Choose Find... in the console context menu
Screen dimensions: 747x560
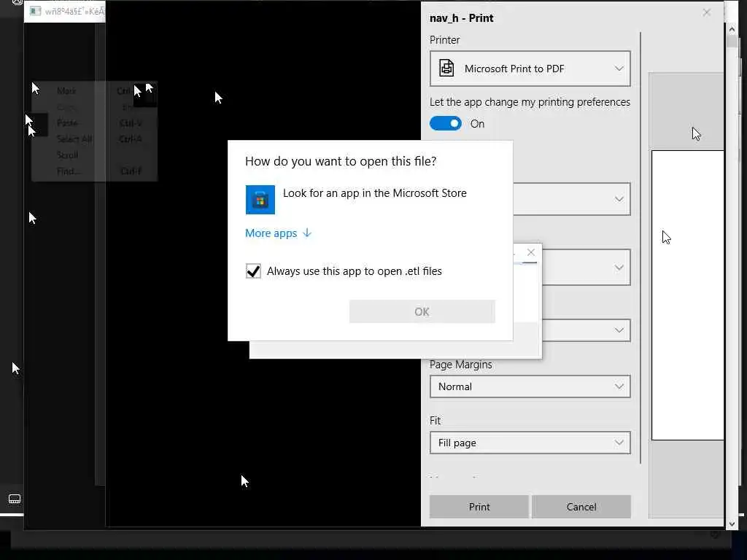tap(69, 171)
